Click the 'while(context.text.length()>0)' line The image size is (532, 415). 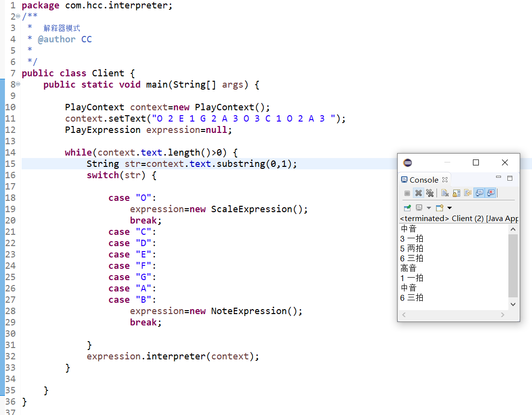pyautogui.click(x=151, y=152)
